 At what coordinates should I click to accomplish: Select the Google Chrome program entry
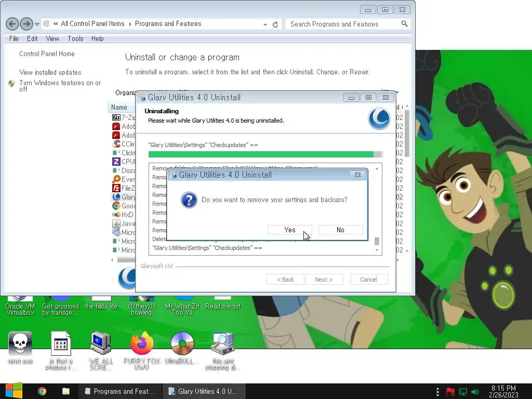click(x=124, y=206)
